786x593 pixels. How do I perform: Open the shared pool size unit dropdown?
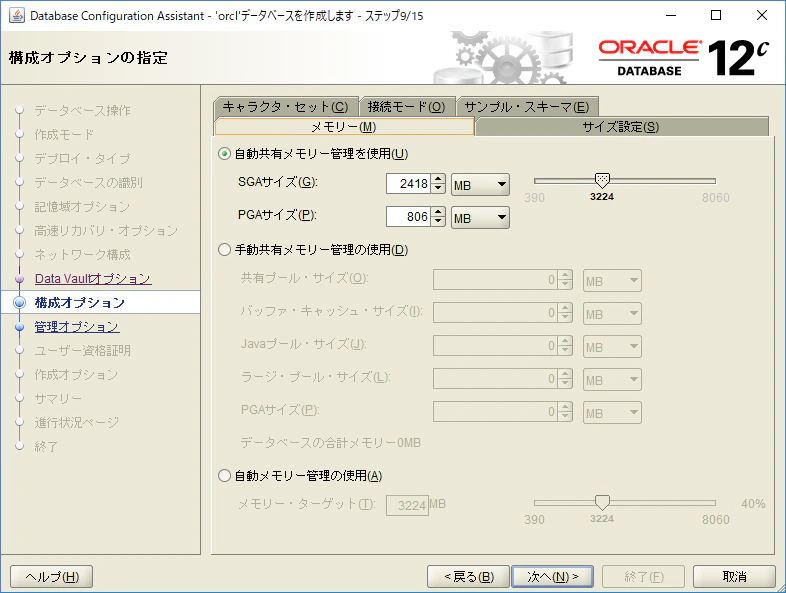612,281
